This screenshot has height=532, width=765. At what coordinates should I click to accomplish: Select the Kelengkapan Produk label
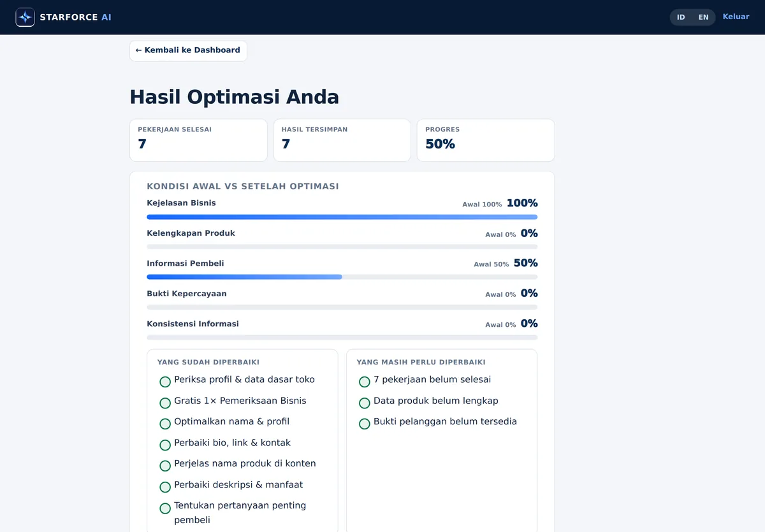coord(191,233)
